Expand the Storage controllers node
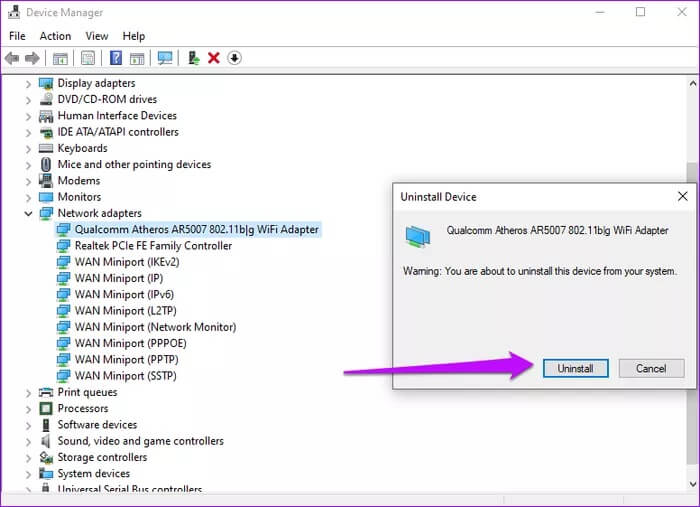700x507 pixels. point(29,458)
